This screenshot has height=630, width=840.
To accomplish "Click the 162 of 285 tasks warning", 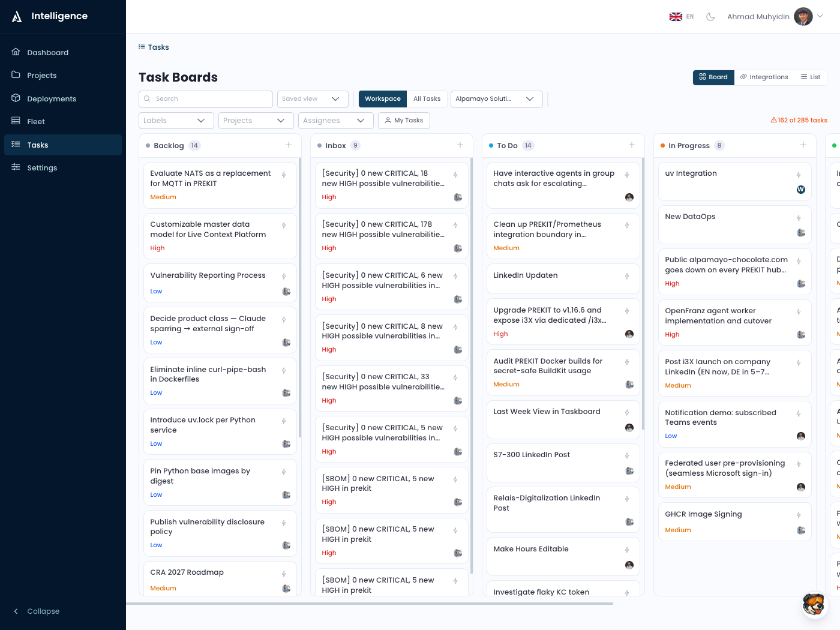I will click(799, 121).
